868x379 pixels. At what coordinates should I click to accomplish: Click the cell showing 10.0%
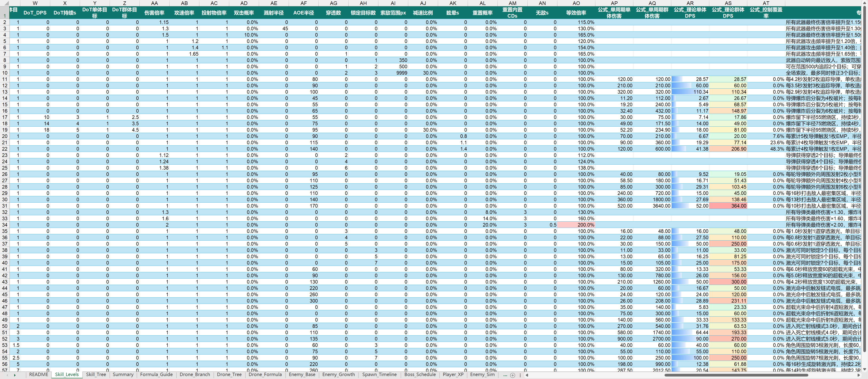coord(244,35)
